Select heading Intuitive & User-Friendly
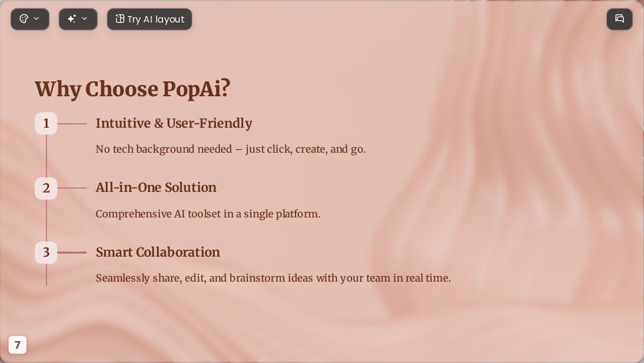 pos(174,123)
